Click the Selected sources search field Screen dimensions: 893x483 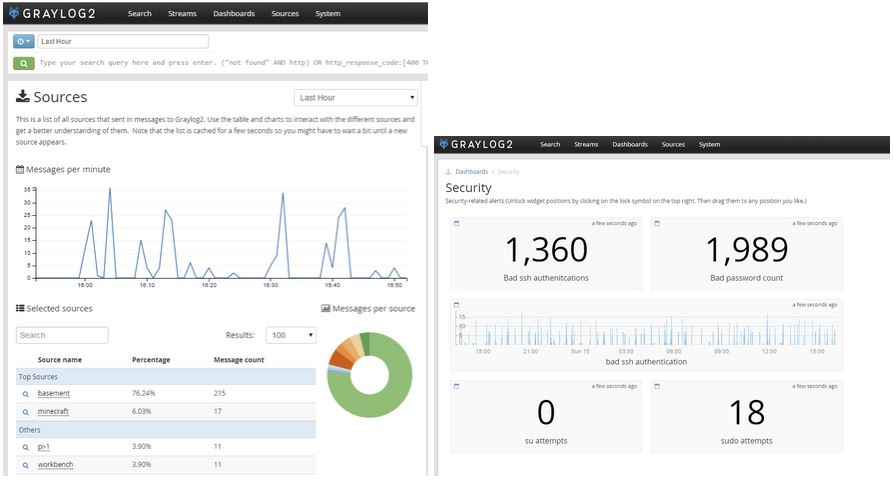[62, 335]
